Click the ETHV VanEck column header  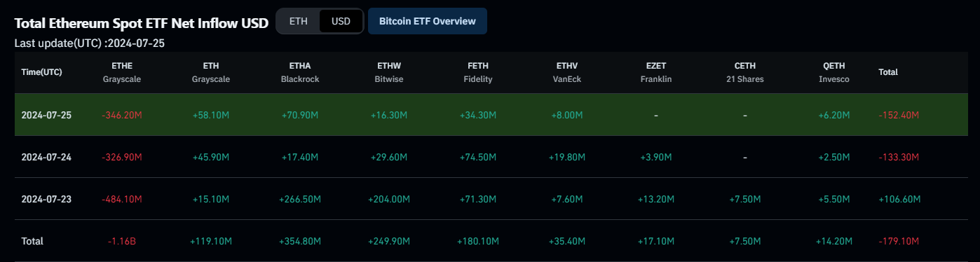tap(566, 72)
